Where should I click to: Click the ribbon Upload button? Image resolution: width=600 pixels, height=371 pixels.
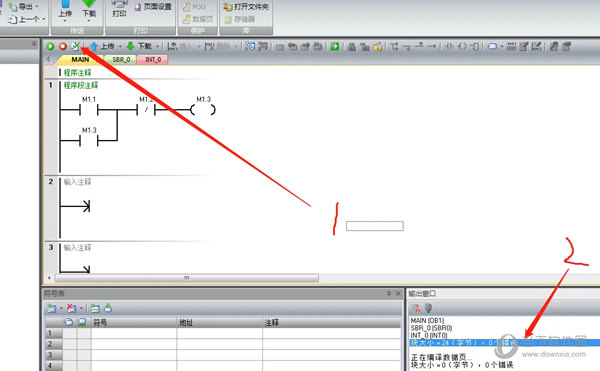coord(65,10)
